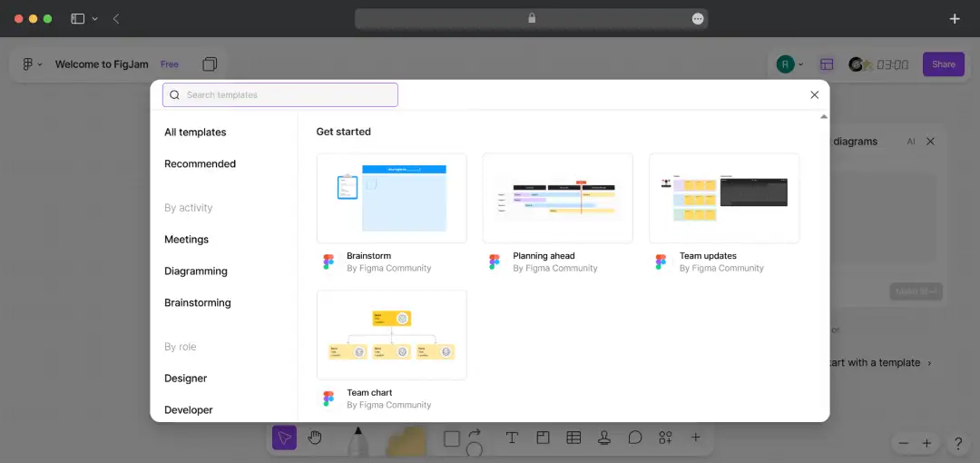
Task: Click the Team updates template title
Action: coord(708,255)
